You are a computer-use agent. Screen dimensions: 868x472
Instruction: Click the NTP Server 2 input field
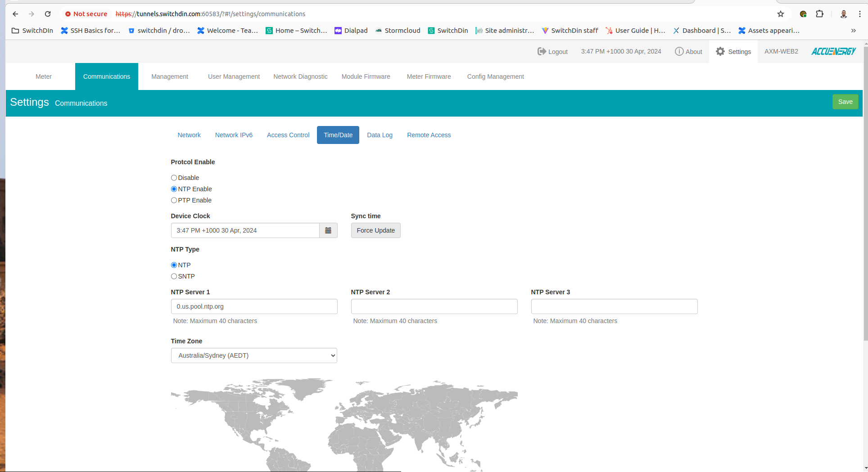(x=434, y=306)
